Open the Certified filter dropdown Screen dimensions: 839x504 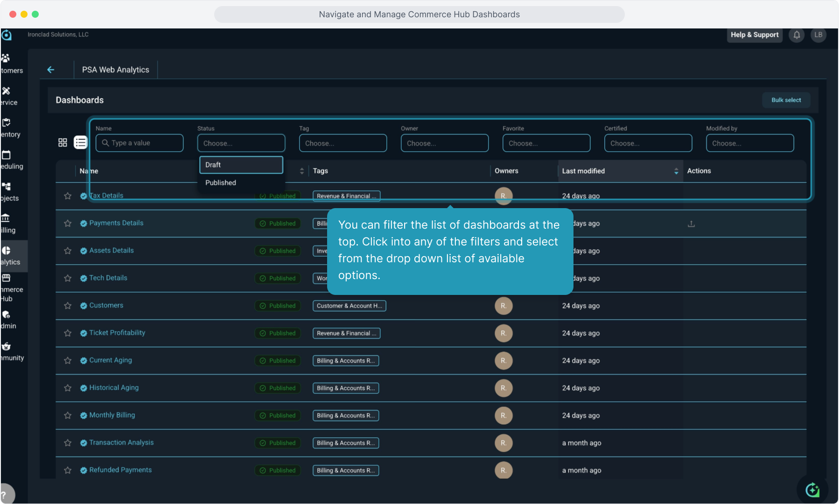point(648,143)
